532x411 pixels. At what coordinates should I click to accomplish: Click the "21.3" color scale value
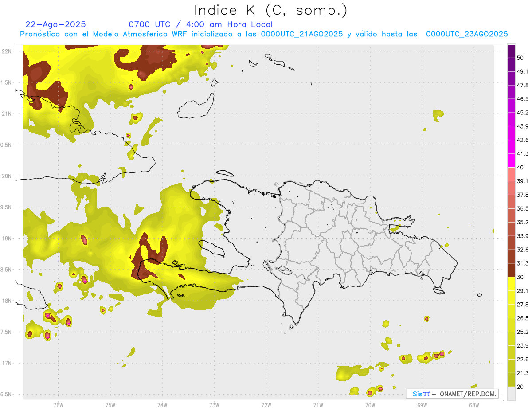[x=523, y=373]
